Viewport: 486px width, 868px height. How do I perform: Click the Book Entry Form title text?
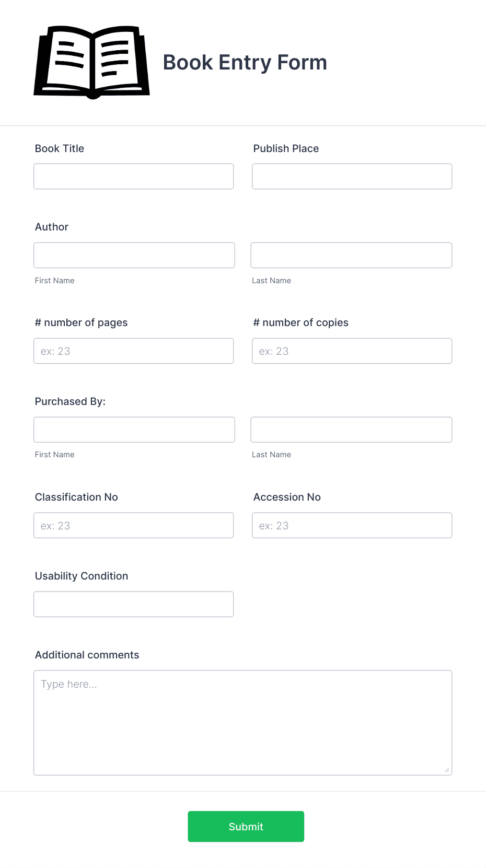click(x=245, y=62)
